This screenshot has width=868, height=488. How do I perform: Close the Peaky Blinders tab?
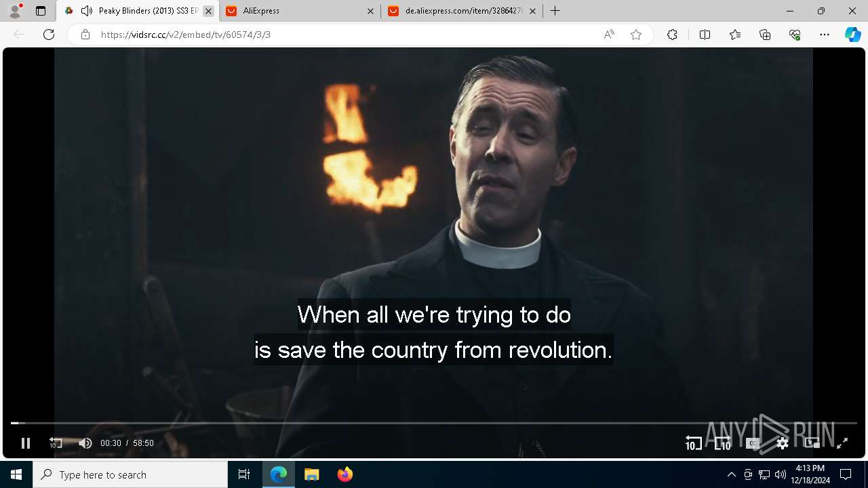(208, 11)
